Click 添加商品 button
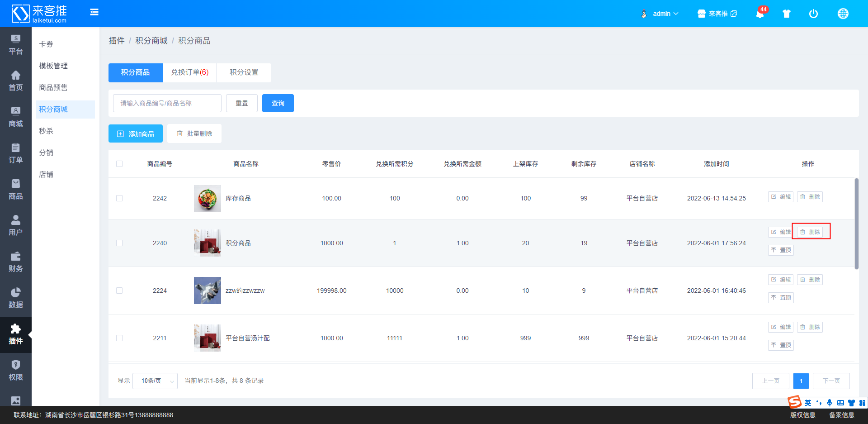This screenshot has width=868, height=424. click(136, 134)
